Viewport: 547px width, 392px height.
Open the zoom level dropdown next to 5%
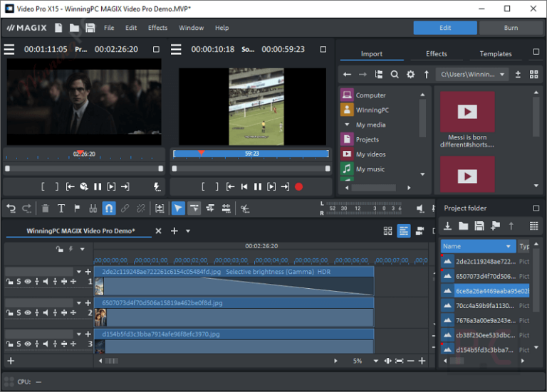coord(376,361)
